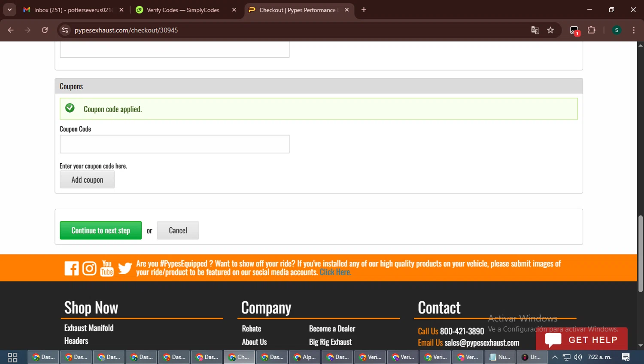The height and width of the screenshot is (364, 644).
Task: Open the Rebate link
Action: click(x=252, y=328)
